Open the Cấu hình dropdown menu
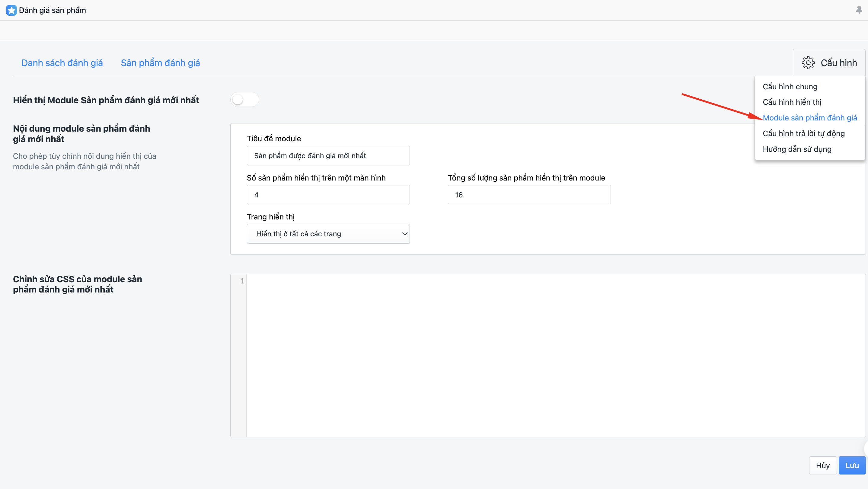Image resolution: width=868 pixels, height=489 pixels. 829,63
